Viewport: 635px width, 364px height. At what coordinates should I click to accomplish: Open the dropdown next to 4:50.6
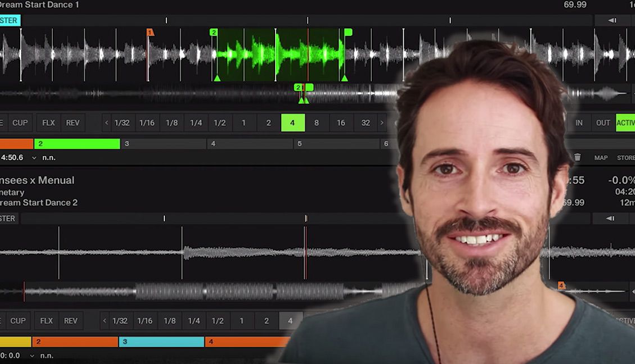[x=34, y=158]
